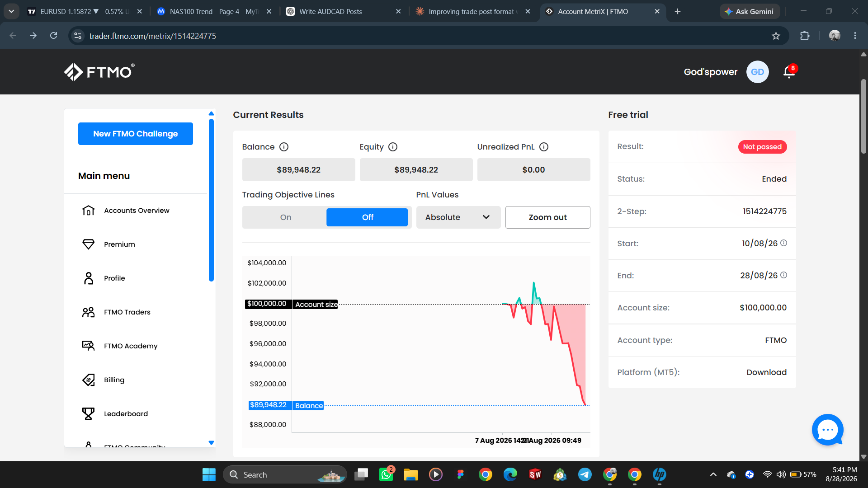Image resolution: width=868 pixels, height=488 pixels.
Task: Open the FTMO Traders menu item
Action: click(x=127, y=312)
